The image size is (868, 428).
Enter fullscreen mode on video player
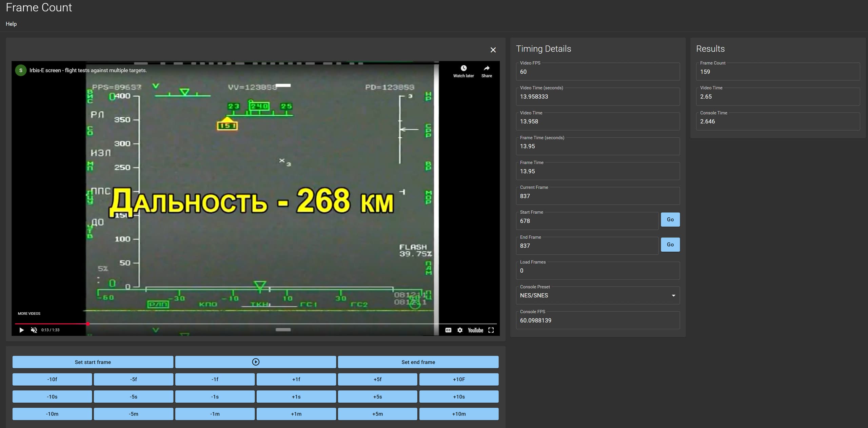click(491, 330)
